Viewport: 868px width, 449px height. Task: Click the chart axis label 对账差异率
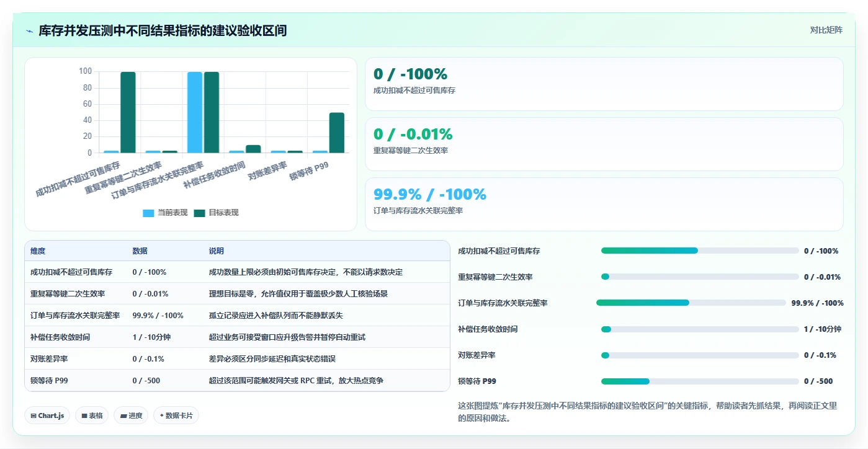[x=267, y=171]
